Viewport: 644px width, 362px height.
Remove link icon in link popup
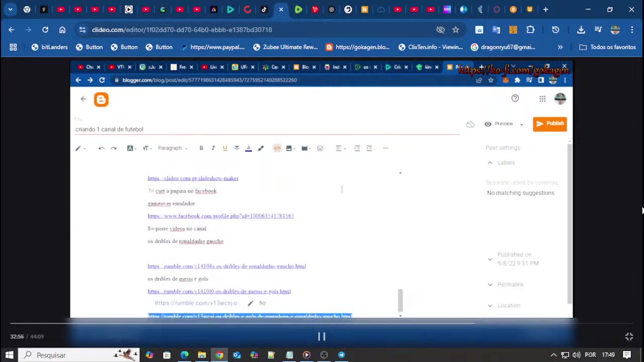point(262,303)
